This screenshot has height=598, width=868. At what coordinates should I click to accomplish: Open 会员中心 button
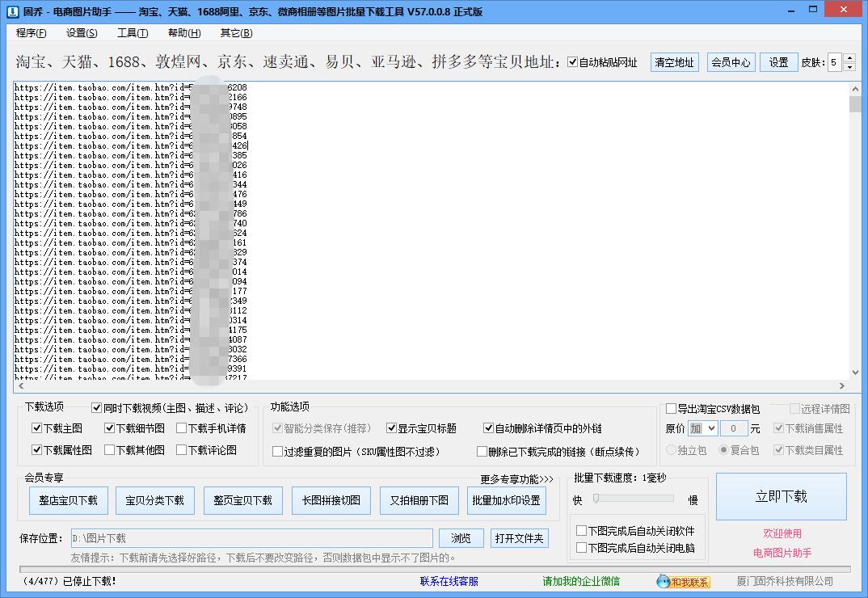pos(731,62)
